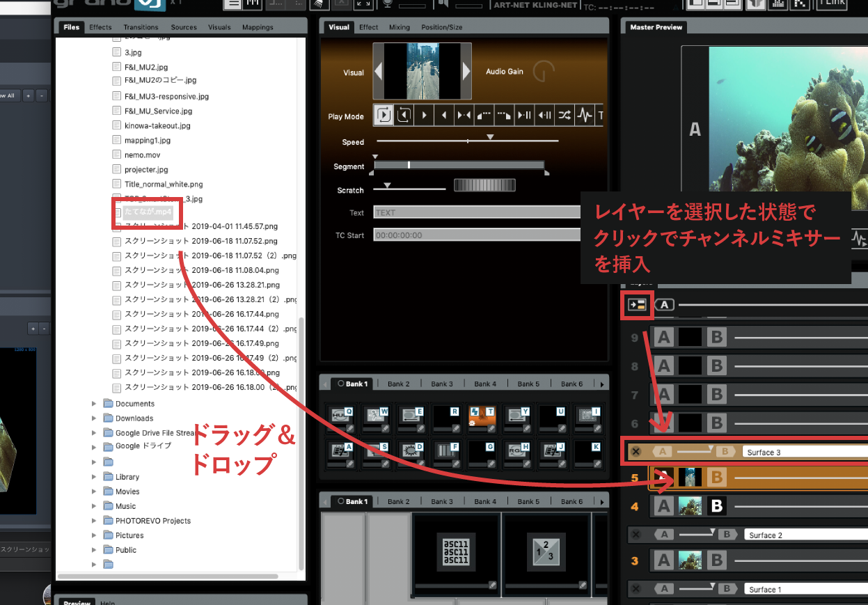This screenshot has width=868, height=605.
Task: Toggle channel B on layer 5
Action: coord(716,478)
